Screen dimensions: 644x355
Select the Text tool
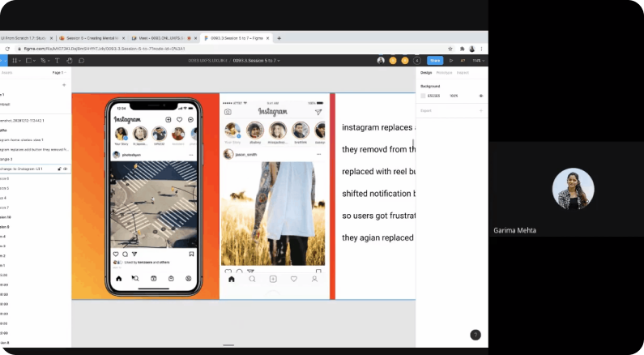tap(57, 61)
